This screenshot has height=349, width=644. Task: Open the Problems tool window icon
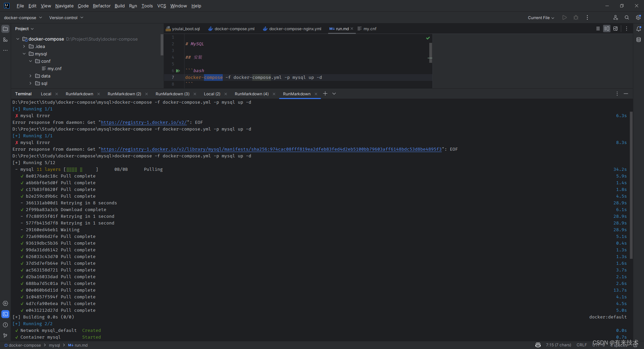5,325
